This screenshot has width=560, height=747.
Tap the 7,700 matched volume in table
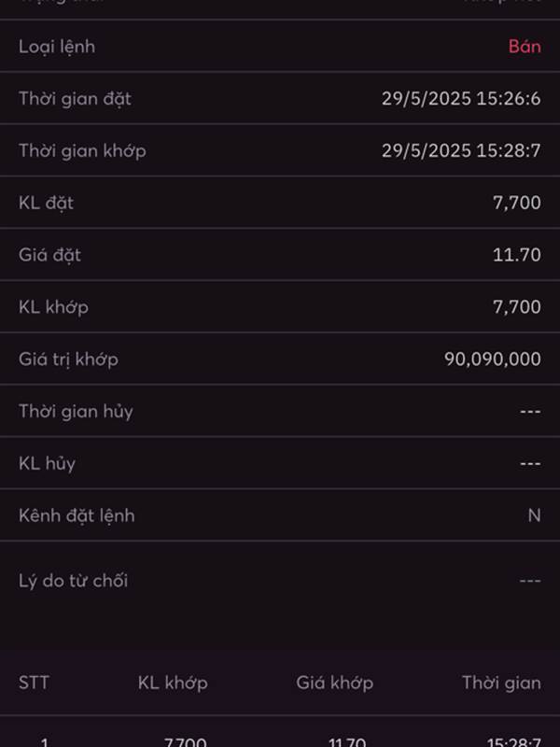pos(185,741)
